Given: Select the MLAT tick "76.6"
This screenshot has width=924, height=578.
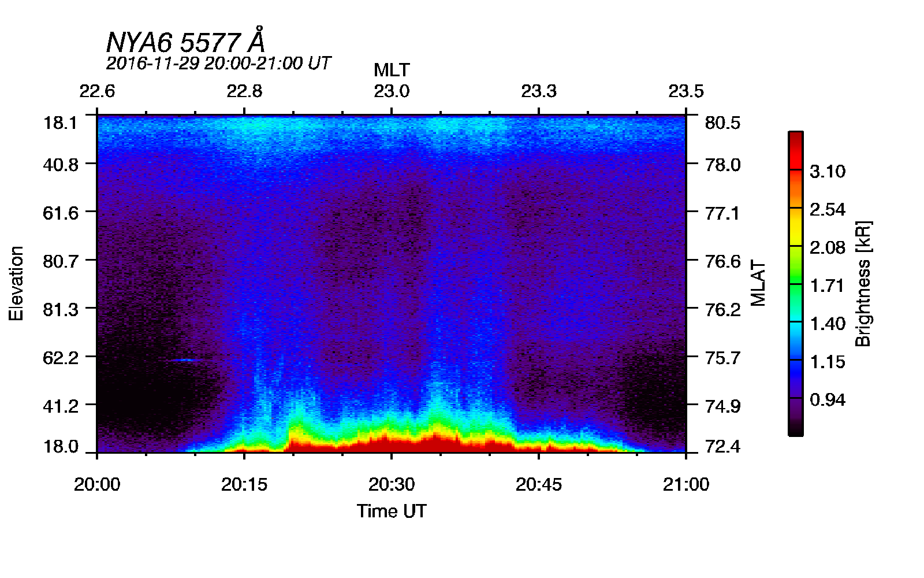Looking at the screenshot, I should tap(722, 261).
